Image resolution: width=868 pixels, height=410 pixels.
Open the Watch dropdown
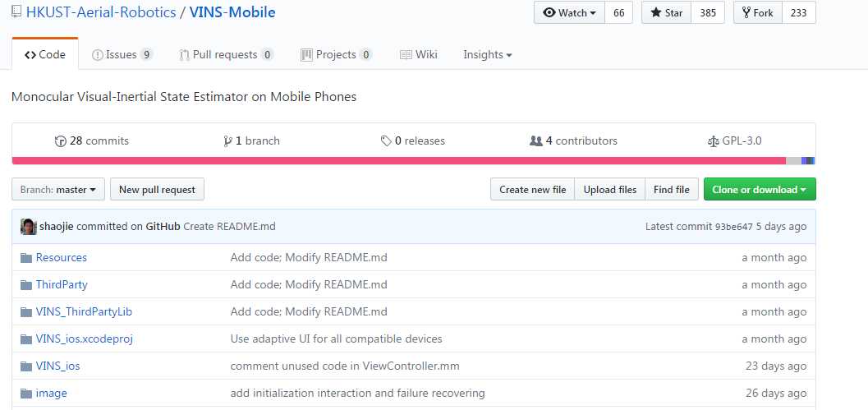[570, 13]
